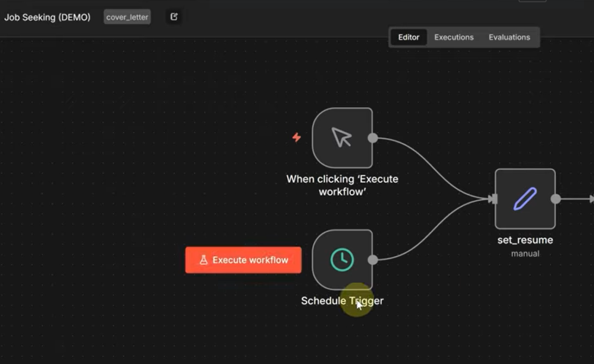Open the Executions tab
Viewport: 594px width, 364px height.
pos(454,37)
